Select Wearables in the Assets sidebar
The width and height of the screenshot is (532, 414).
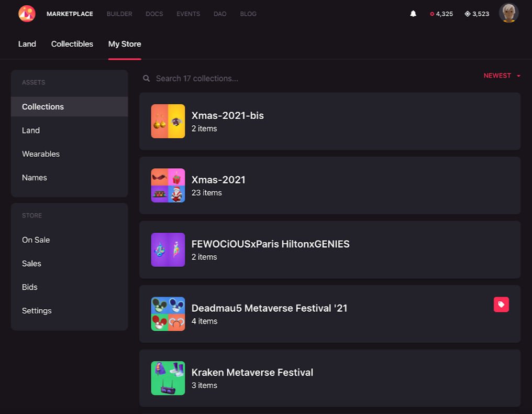click(x=41, y=154)
